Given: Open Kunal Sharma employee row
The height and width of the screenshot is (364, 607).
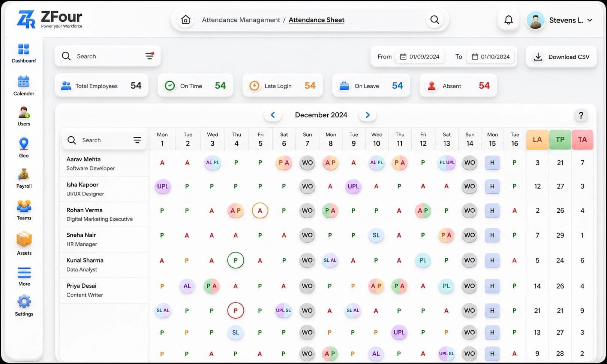Looking at the screenshot, I should [104, 265].
